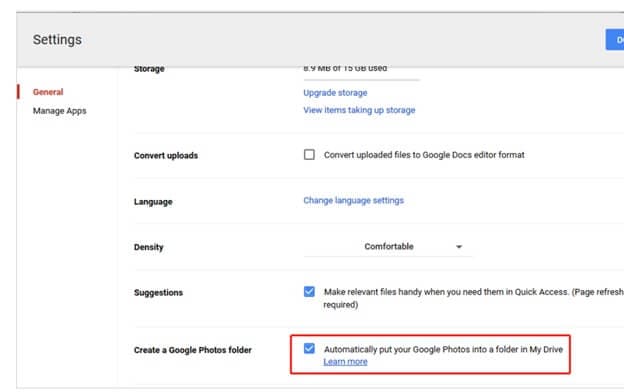Click the Density dropdown arrow
The width and height of the screenshot is (624, 392).
click(x=459, y=247)
